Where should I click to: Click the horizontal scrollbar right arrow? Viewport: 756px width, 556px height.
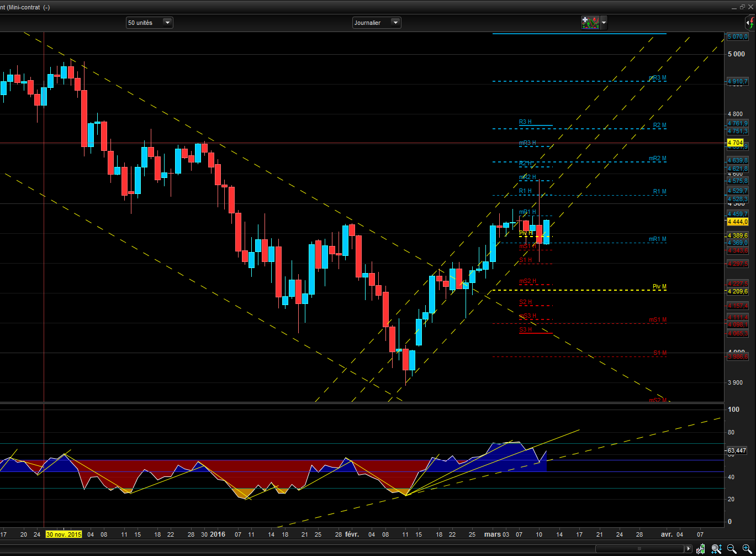(688, 549)
